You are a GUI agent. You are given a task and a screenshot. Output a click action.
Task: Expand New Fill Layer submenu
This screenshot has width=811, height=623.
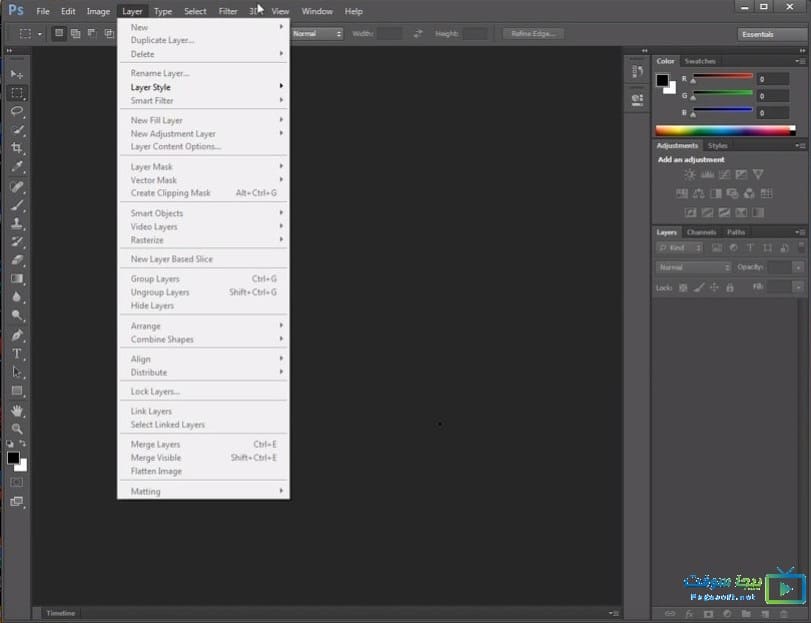coord(203,120)
